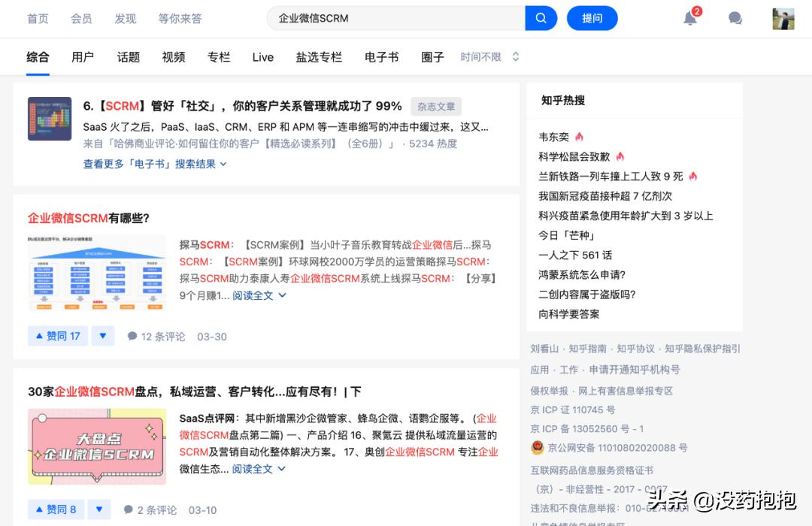Screen dimensions: 812x526
Task: Click the flame icon next to 韦东奕
Action: pyautogui.click(x=579, y=137)
